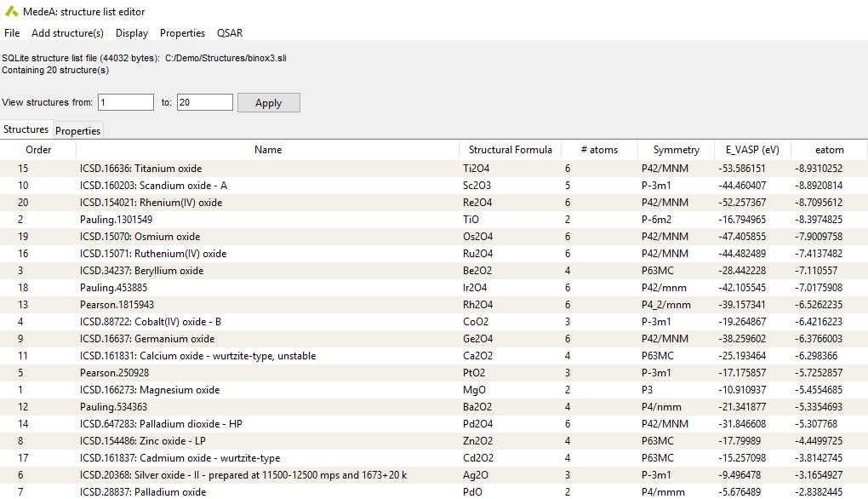Open the Add structure(s) menu
The height and width of the screenshot is (499, 868).
pos(67,33)
